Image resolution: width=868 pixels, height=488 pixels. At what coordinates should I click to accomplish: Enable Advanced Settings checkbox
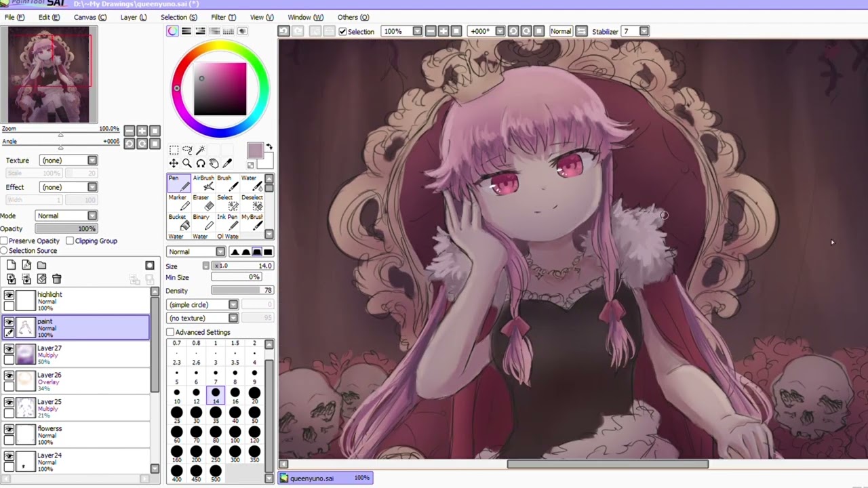click(170, 332)
